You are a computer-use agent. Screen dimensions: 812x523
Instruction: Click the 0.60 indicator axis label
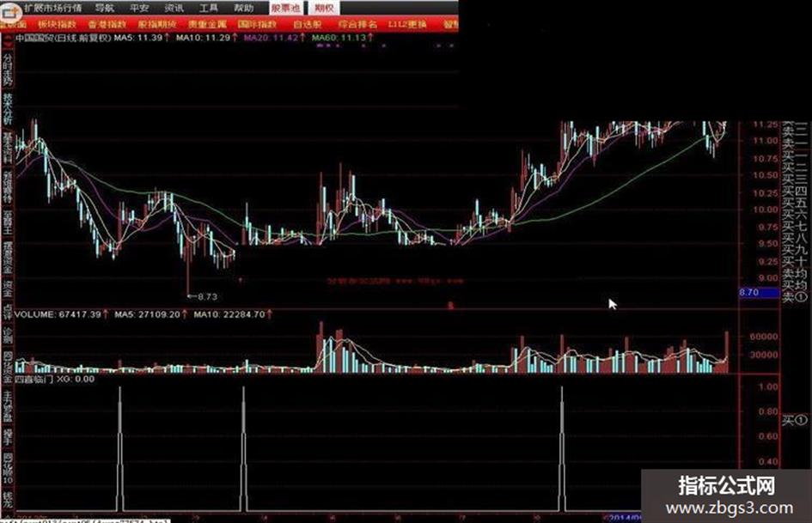pos(768,436)
